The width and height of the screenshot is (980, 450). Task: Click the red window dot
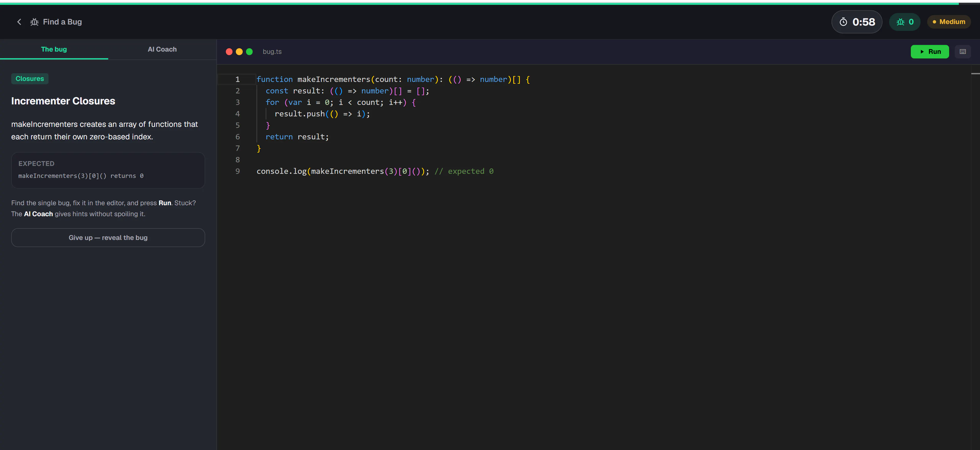(229, 52)
